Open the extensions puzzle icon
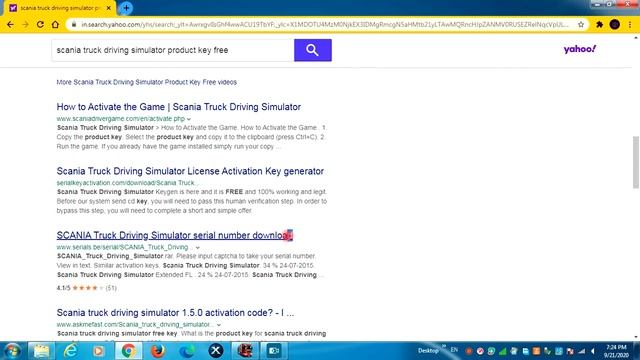 [599, 24]
